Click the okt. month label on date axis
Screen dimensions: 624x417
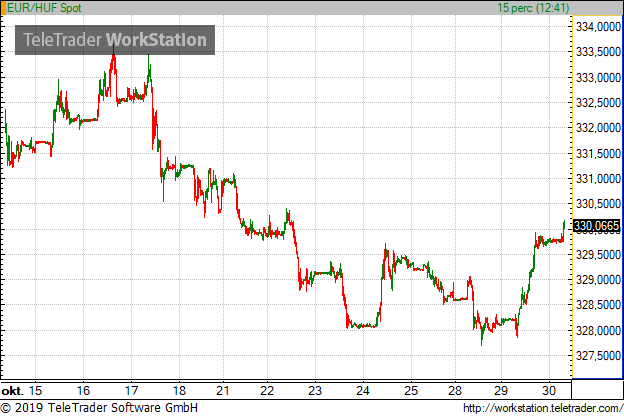click(12, 391)
